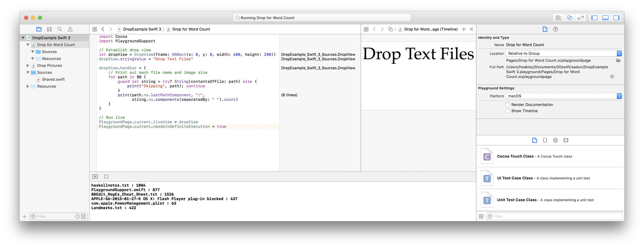This screenshot has width=644, height=249.
Task: Select DropExample Swift 3 breadcrumb
Action: pos(139,29)
